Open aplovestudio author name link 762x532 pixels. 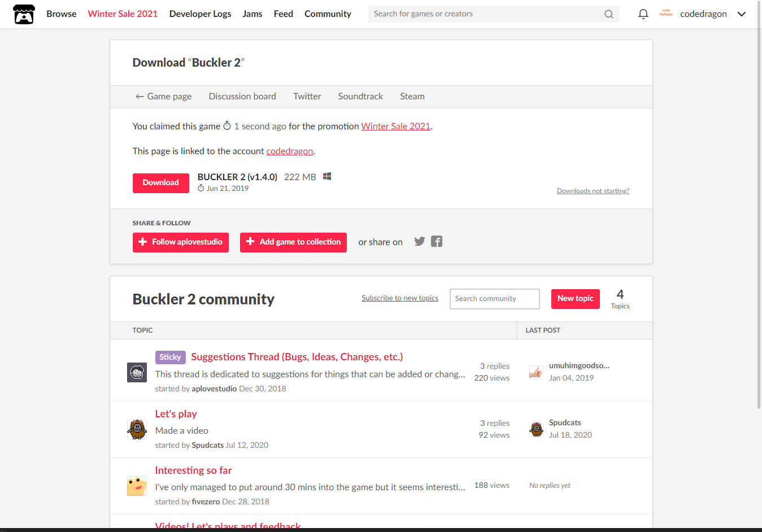pyautogui.click(x=215, y=389)
